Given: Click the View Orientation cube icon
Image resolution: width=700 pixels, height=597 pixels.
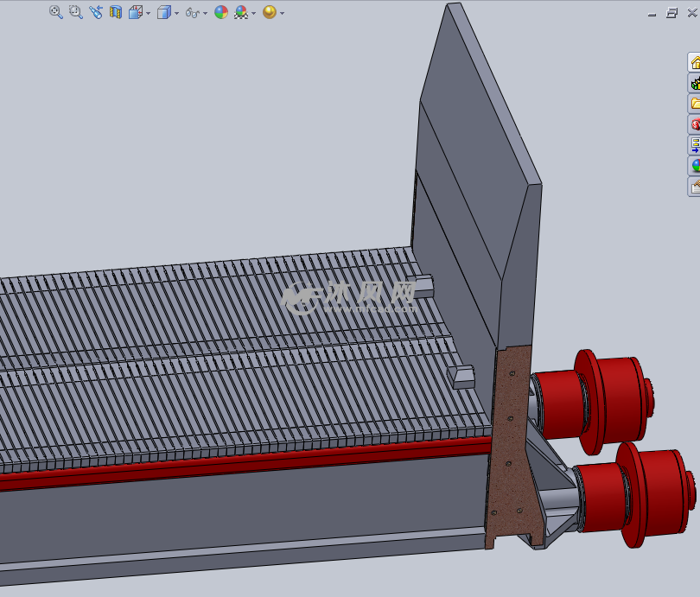Looking at the screenshot, I should [136, 12].
